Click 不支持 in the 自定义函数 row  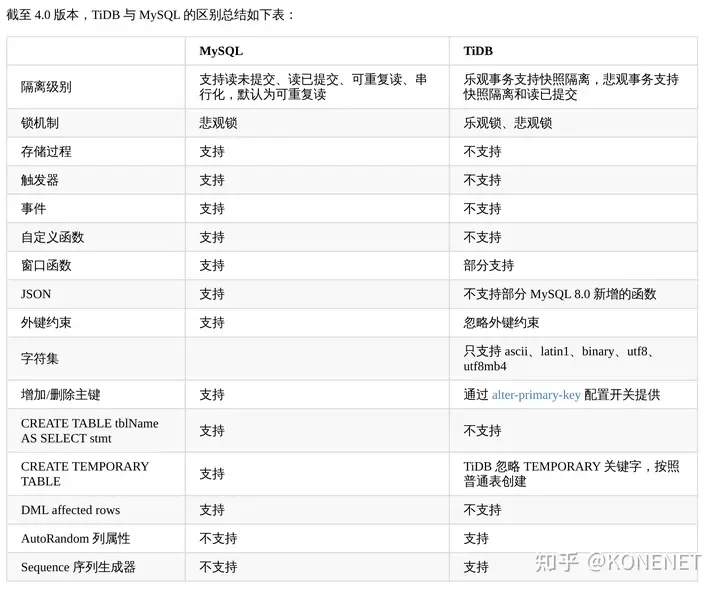482,237
